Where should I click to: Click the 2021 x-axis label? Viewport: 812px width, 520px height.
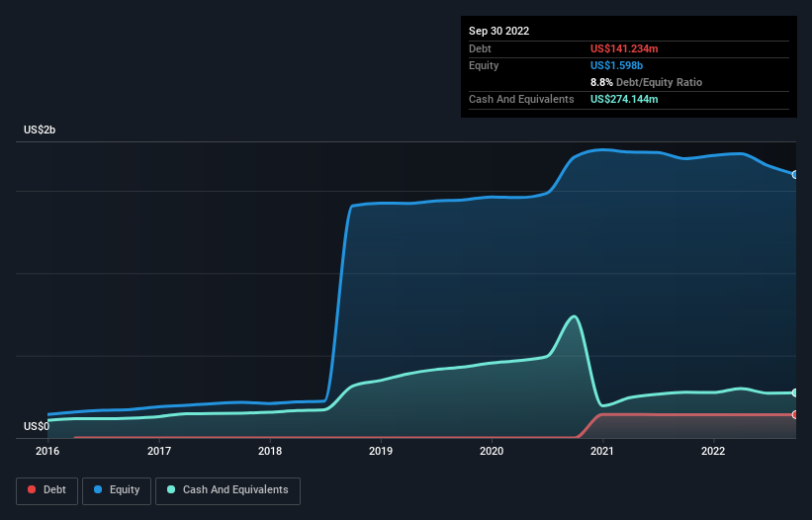tap(602, 451)
